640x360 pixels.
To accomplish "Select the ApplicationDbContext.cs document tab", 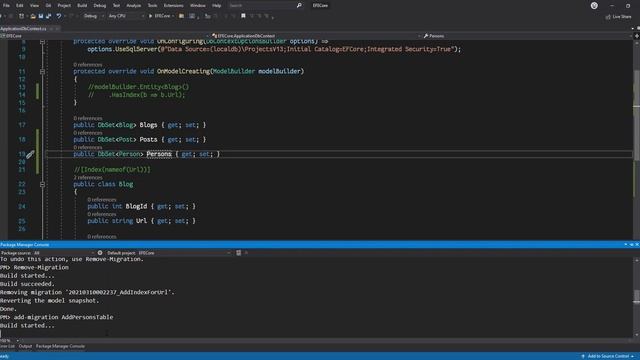I will [23, 29].
